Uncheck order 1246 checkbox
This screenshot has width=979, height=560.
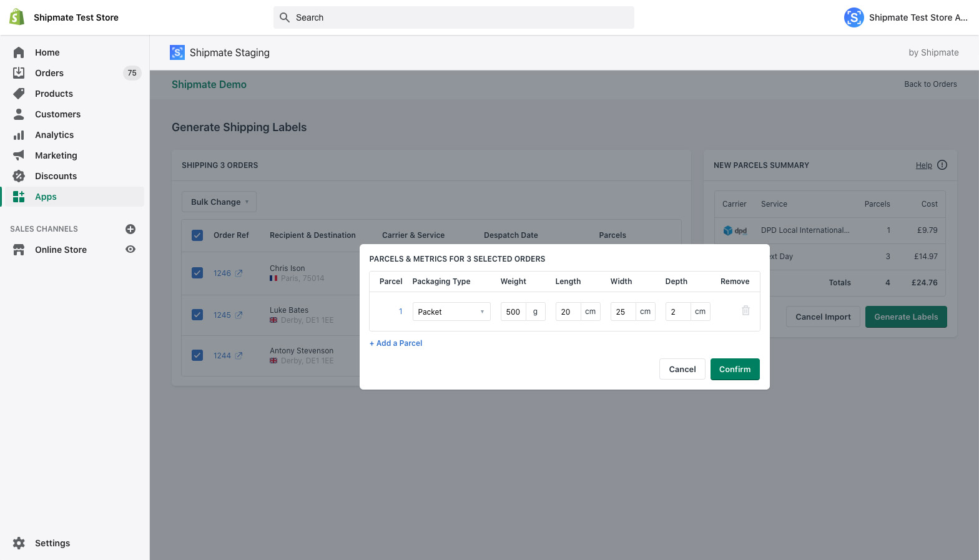(197, 273)
